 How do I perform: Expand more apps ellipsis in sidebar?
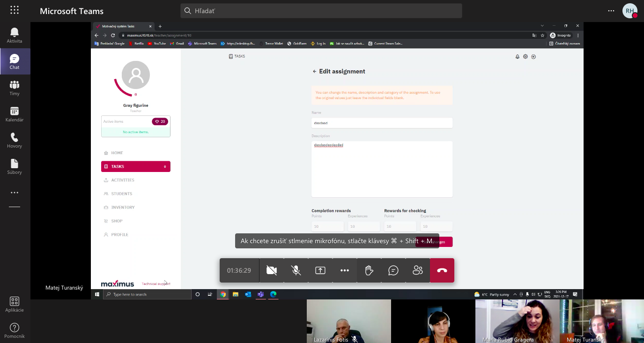pos(15,193)
